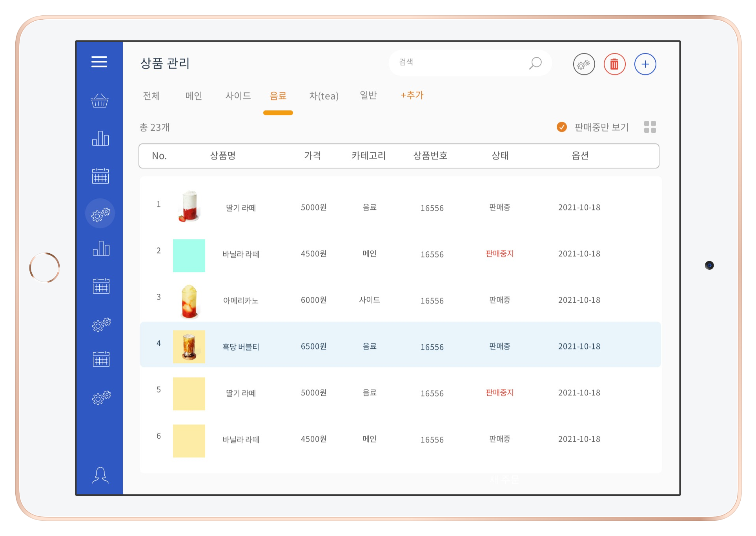Click the 가격 column header
Image resolution: width=756 pixels, height=536 pixels.
tap(313, 156)
